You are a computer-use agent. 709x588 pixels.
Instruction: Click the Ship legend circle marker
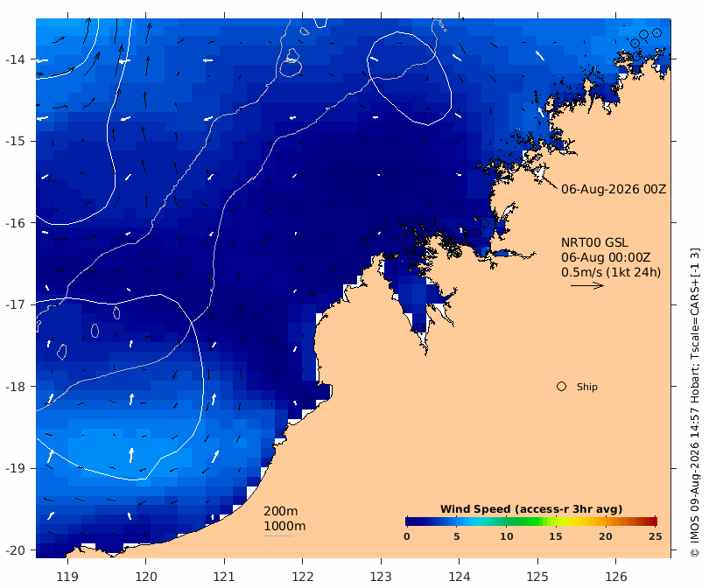561,387
